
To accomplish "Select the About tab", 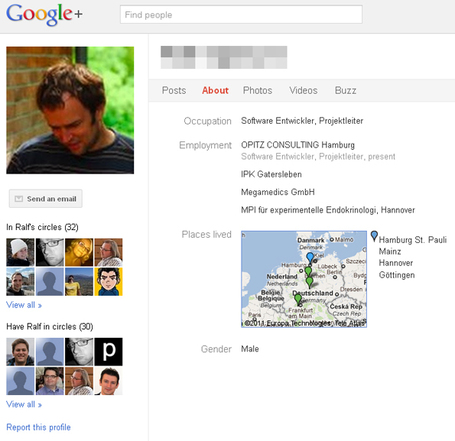I will [x=215, y=90].
